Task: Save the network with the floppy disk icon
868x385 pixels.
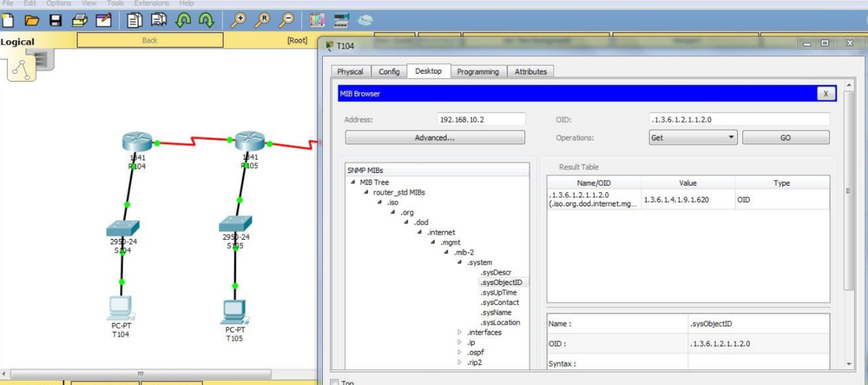Action: (55, 21)
